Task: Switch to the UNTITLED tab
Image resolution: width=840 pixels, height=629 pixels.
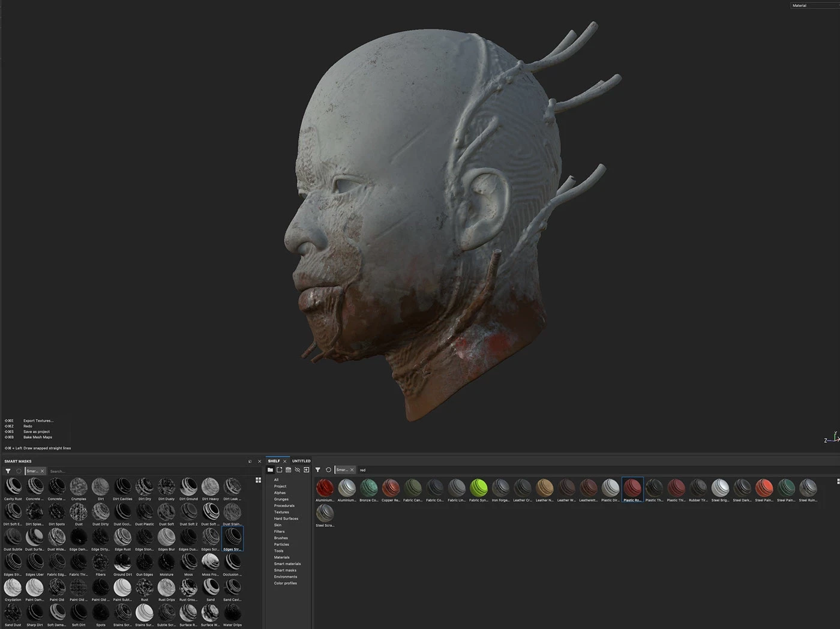Action: 301,461
